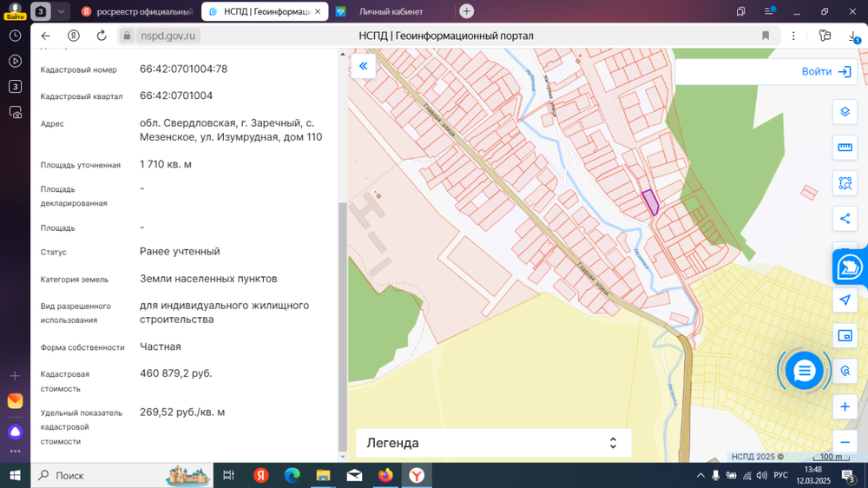868x488 pixels.
Task: Click the share map icon
Action: tap(845, 218)
